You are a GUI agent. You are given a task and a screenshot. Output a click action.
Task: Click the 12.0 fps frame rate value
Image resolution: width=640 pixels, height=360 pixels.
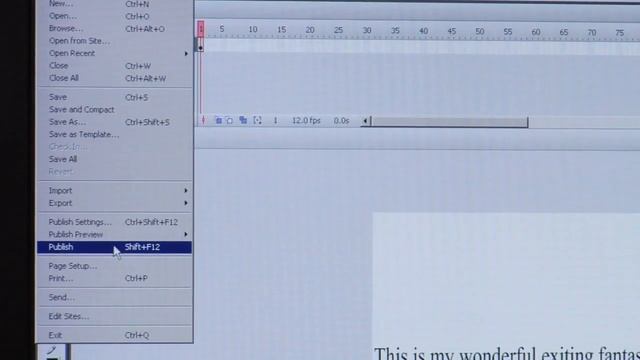[x=306, y=121]
